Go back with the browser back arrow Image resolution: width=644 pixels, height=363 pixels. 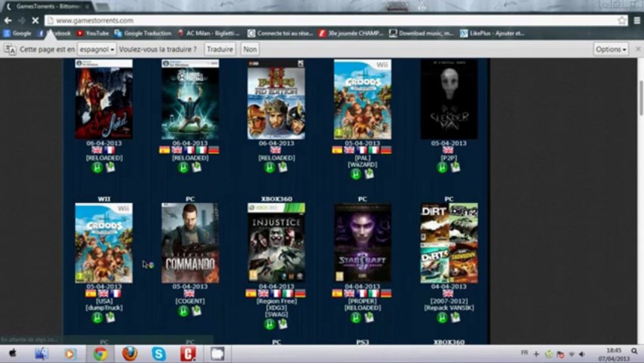[8, 21]
